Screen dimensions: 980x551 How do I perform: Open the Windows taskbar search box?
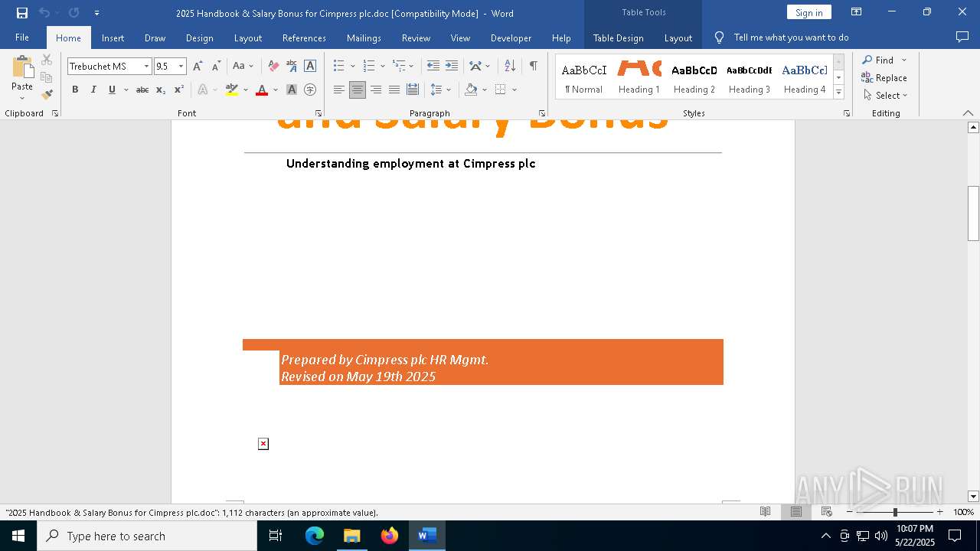(x=147, y=536)
